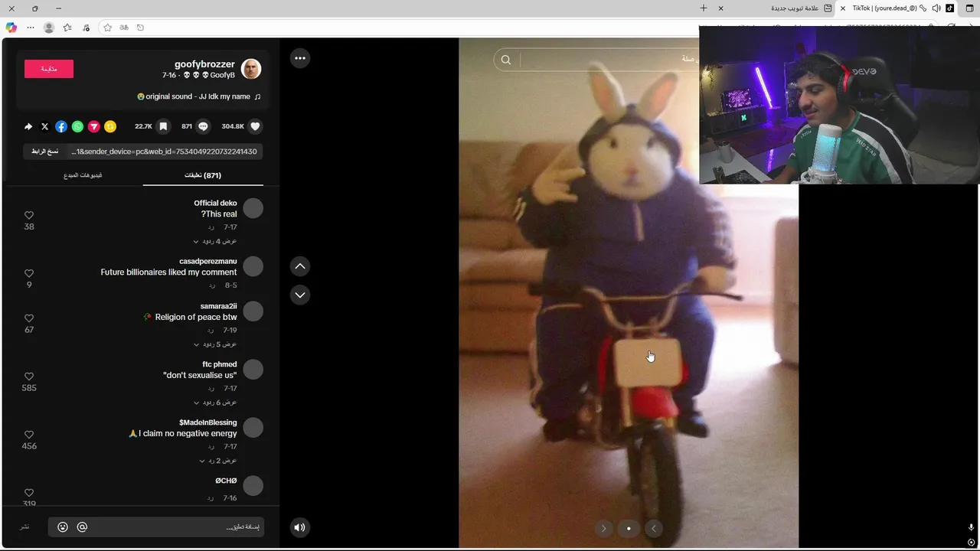Share video to Facebook
Image resolution: width=980 pixels, height=551 pixels.
[61, 126]
